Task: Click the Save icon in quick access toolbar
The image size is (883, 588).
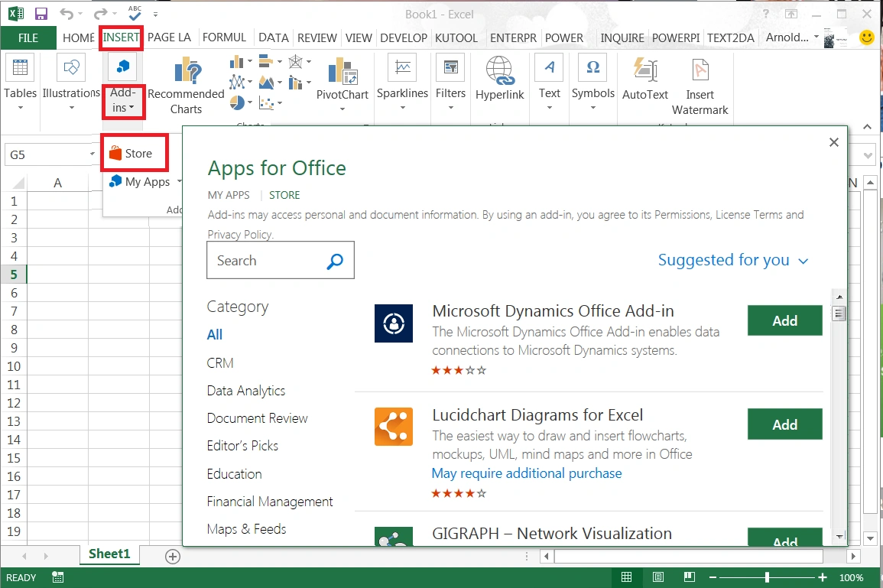Action: [41, 14]
